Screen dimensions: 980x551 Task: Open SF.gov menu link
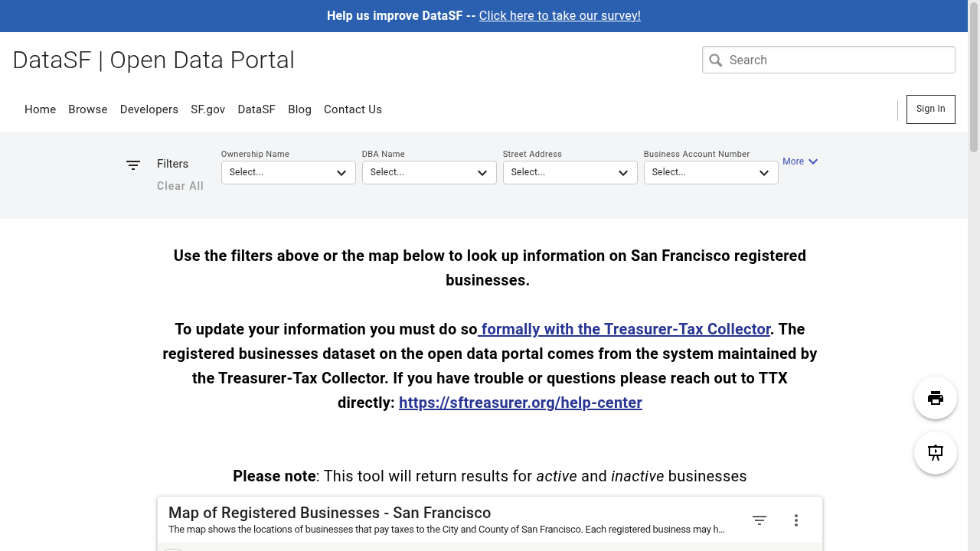coord(208,109)
